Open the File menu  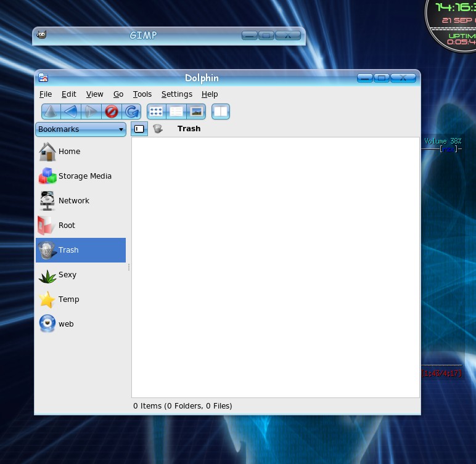pos(46,94)
